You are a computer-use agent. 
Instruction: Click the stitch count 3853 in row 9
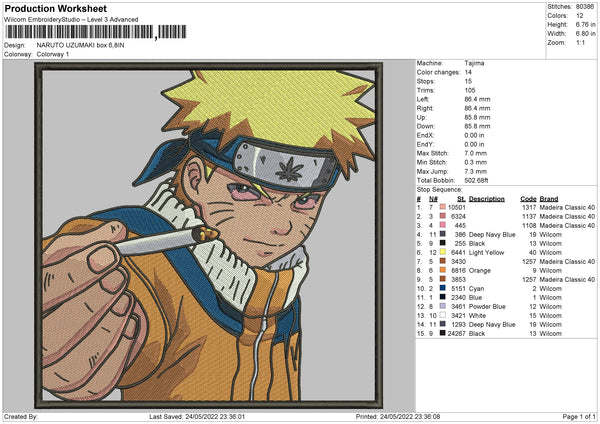click(458, 279)
